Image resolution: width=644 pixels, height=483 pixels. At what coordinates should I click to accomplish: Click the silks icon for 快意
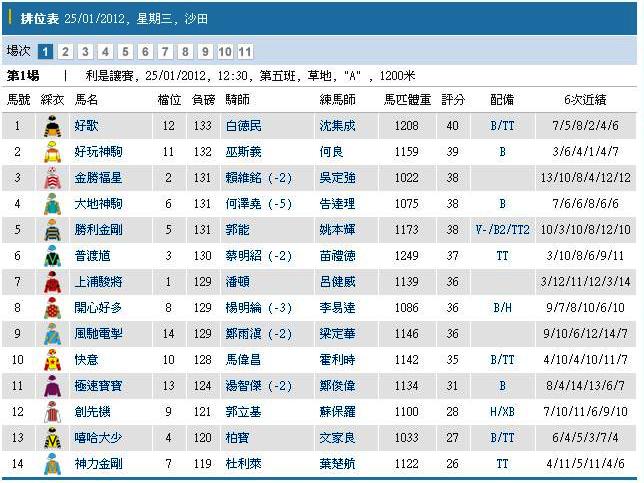[52, 360]
